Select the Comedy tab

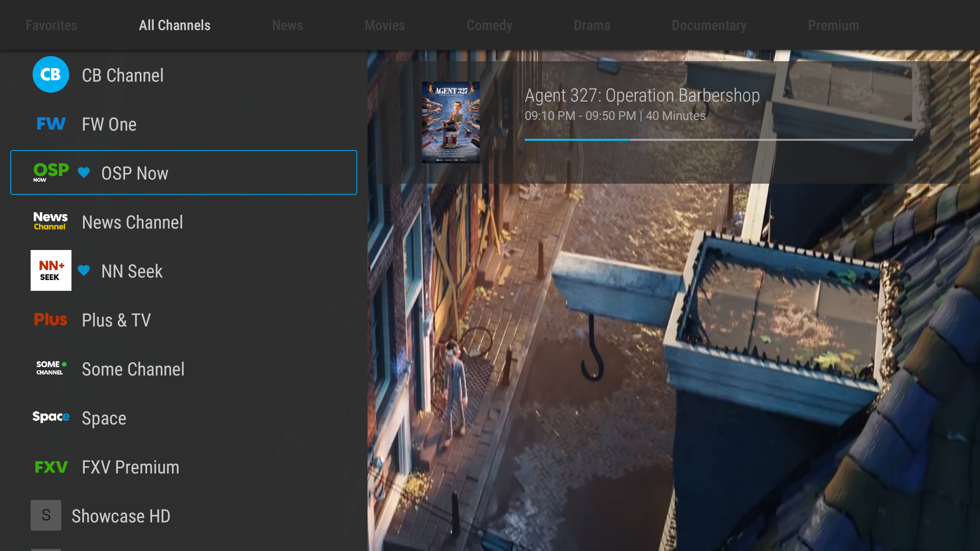point(489,26)
